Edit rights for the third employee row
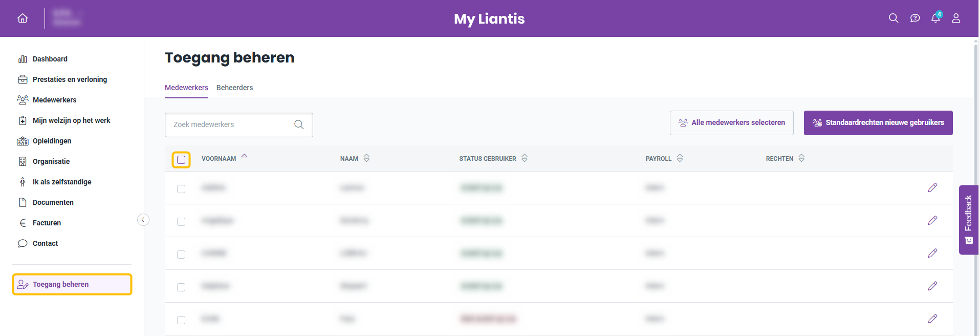Image resolution: width=980 pixels, height=336 pixels. [x=932, y=253]
